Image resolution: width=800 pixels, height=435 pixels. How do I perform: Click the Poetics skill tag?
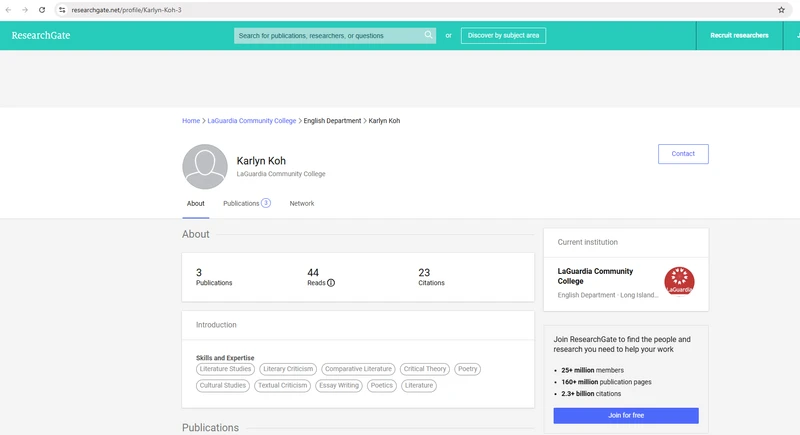click(382, 386)
